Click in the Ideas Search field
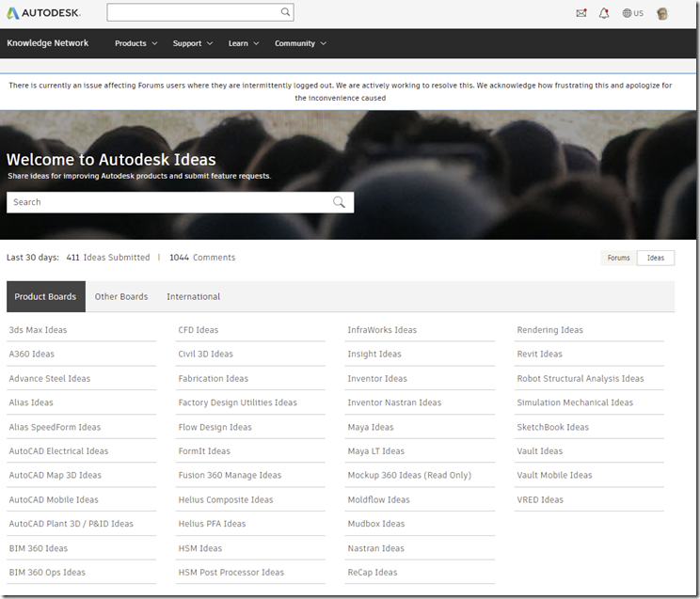Viewport: 700px width, 599px height. point(181,202)
